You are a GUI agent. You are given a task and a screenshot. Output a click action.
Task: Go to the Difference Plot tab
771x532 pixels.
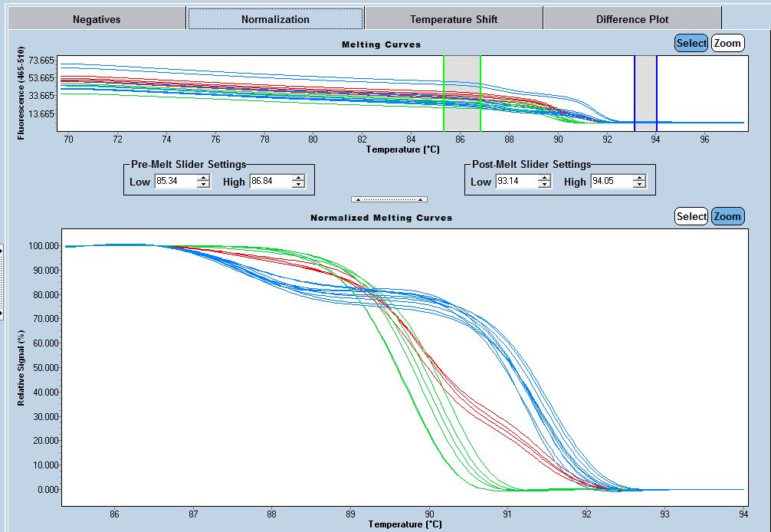pyautogui.click(x=632, y=19)
